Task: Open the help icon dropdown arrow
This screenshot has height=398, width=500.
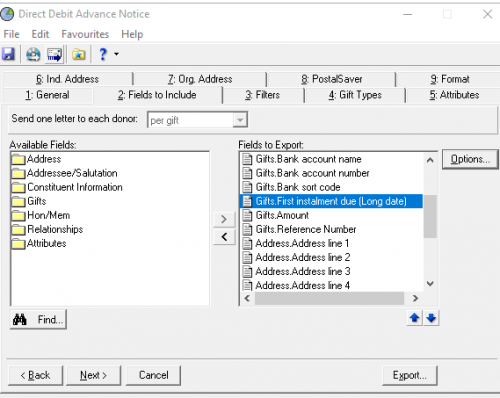Action: click(x=116, y=54)
